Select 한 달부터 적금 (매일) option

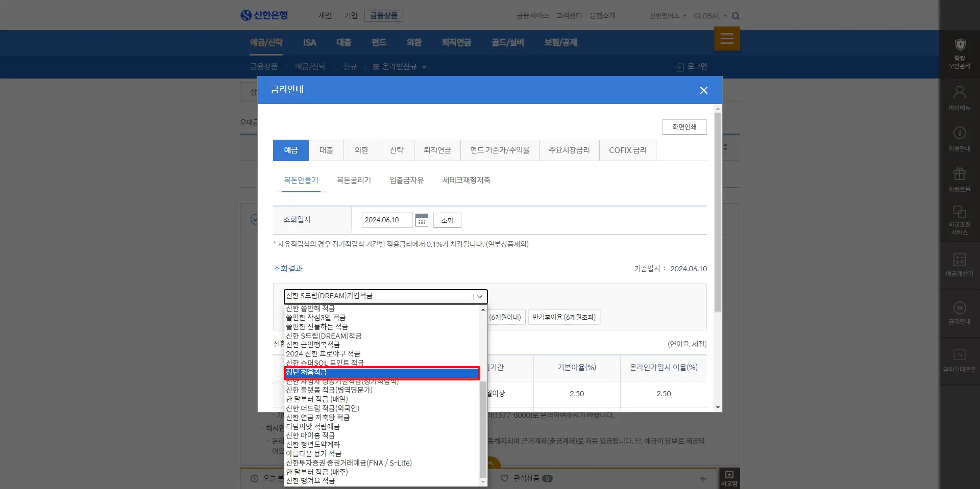tap(382, 399)
